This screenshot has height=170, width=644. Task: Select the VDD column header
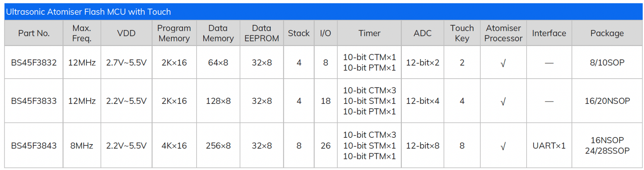pos(126,33)
